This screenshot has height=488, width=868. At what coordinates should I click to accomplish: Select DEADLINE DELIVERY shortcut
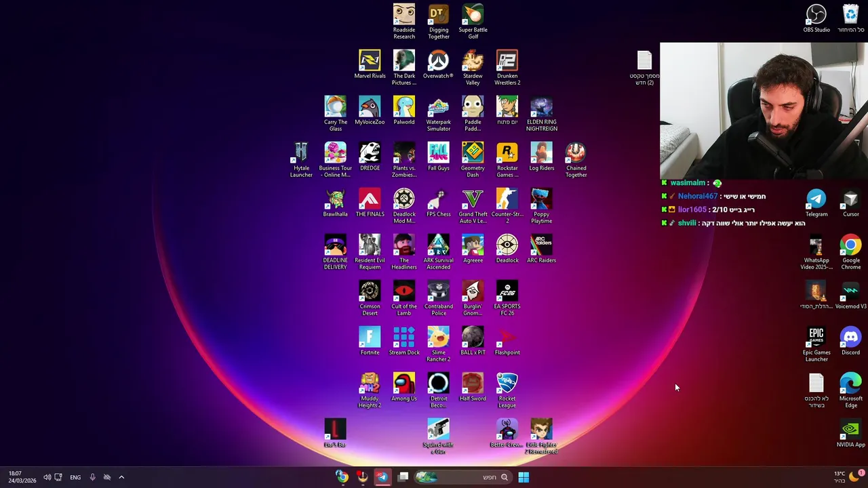tap(335, 252)
